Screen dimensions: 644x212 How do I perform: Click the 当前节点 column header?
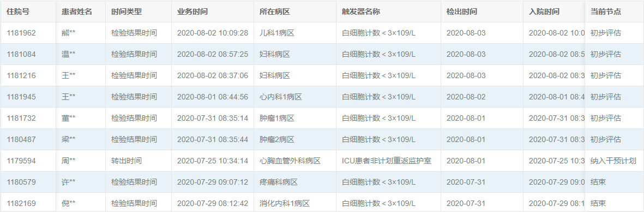(x=605, y=11)
